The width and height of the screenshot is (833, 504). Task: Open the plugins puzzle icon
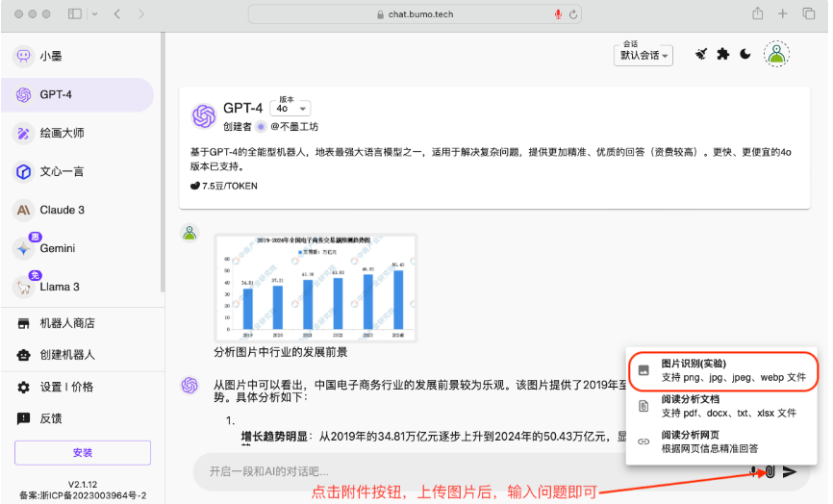[723, 54]
